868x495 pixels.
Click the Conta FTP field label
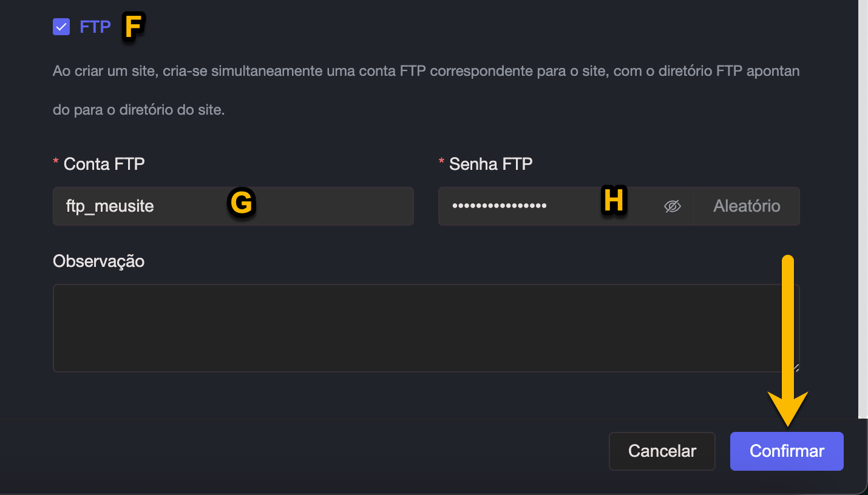[104, 164]
